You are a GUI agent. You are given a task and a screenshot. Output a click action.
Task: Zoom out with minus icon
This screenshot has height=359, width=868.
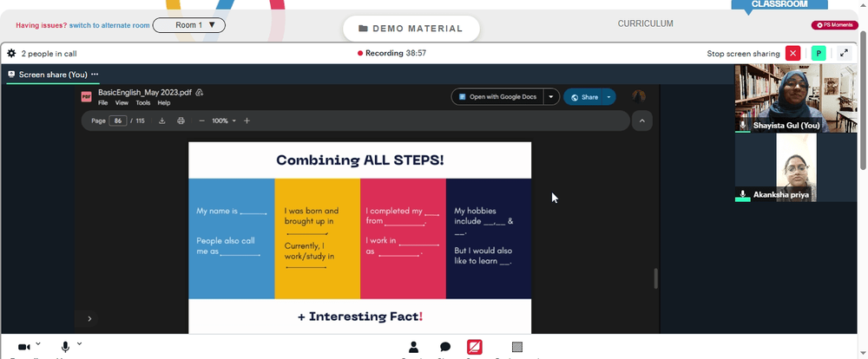tap(202, 121)
